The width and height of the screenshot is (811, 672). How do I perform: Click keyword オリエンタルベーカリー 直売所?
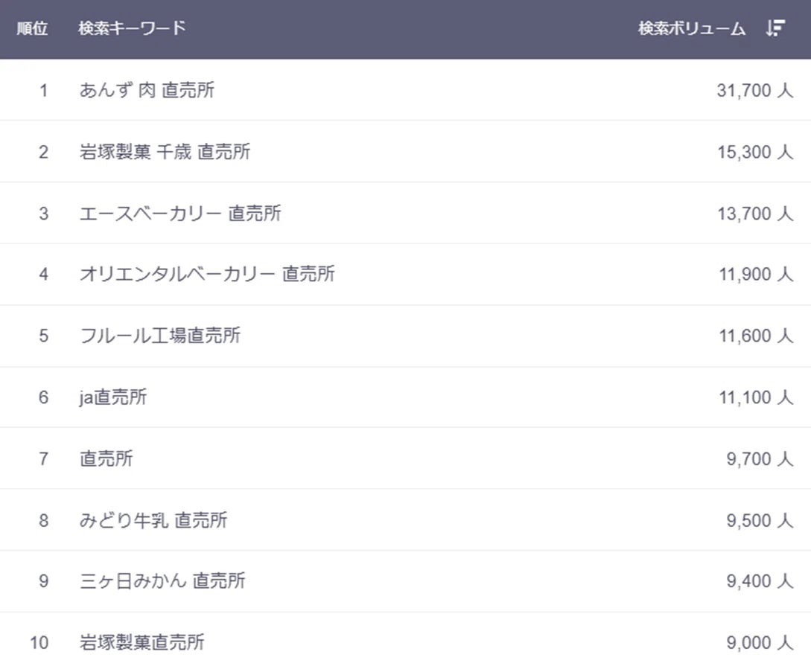coord(207,274)
